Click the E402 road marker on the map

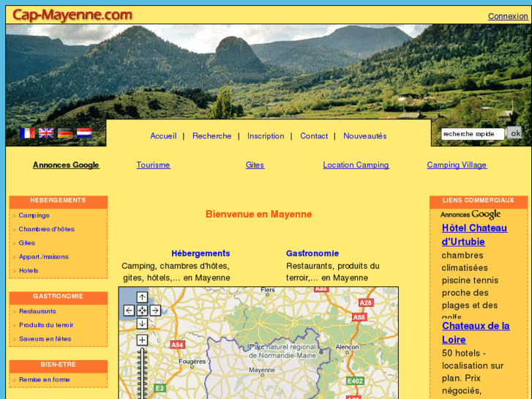coord(355,381)
